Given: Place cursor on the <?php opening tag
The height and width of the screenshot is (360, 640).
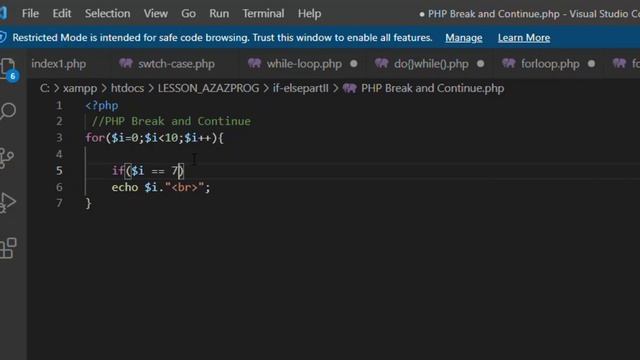Looking at the screenshot, I should (102, 105).
